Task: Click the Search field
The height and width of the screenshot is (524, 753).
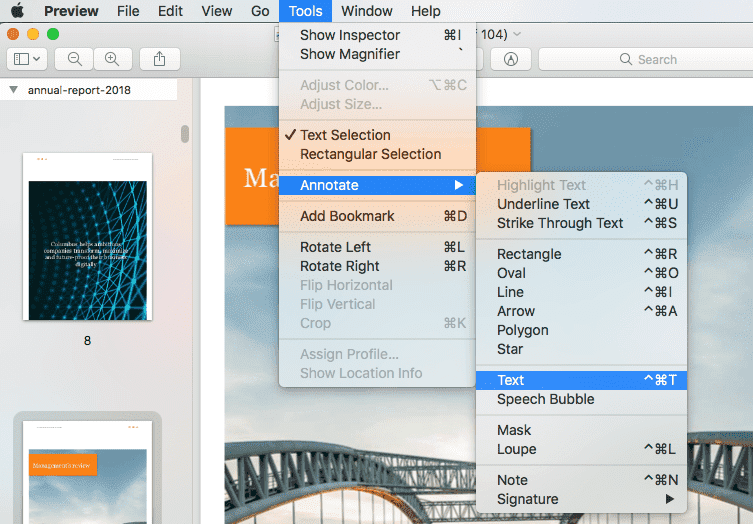Action: pos(646,59)
